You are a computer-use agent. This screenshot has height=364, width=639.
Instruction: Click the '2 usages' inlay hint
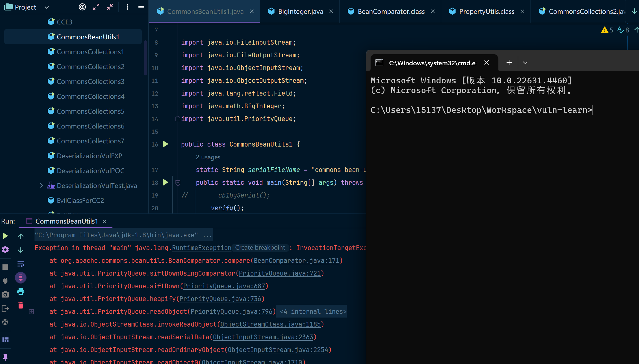(208, 157)
